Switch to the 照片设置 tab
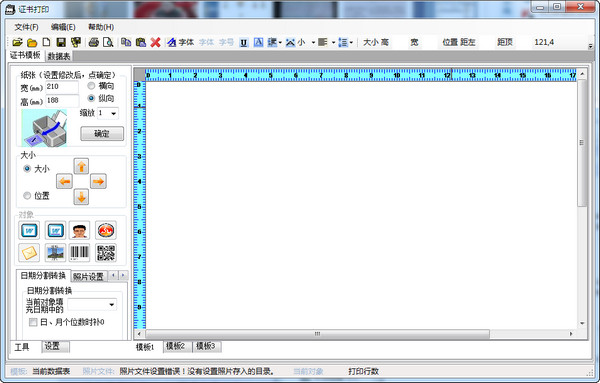Image resolution: width=600 pixels, height=383 pixels. pos(88,276)
